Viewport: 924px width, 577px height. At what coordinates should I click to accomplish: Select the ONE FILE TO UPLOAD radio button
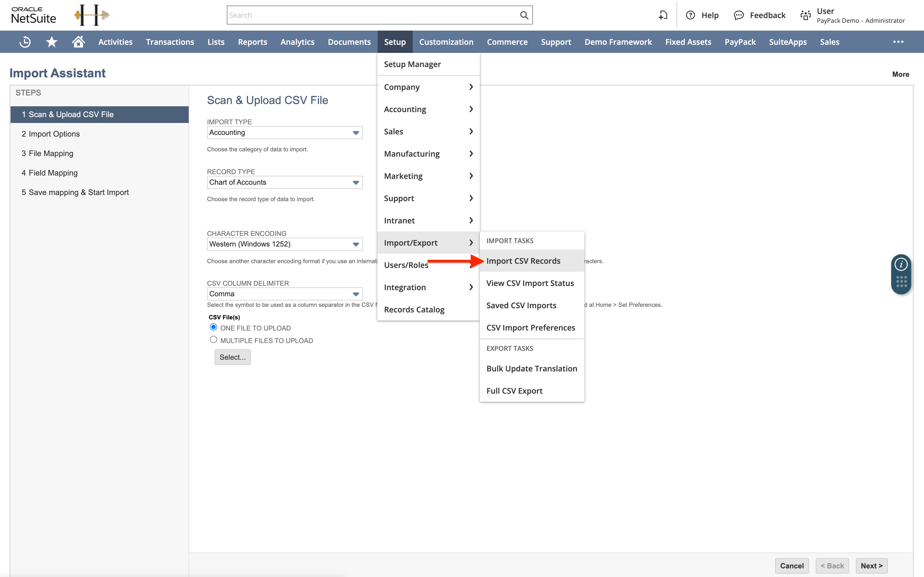pos(213,327)
